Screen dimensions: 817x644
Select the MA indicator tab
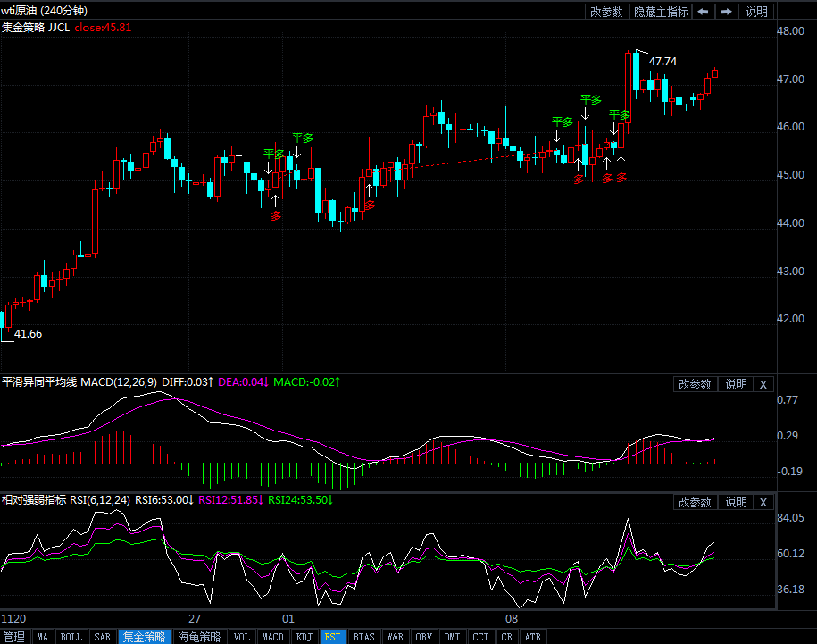click(43, 637)
